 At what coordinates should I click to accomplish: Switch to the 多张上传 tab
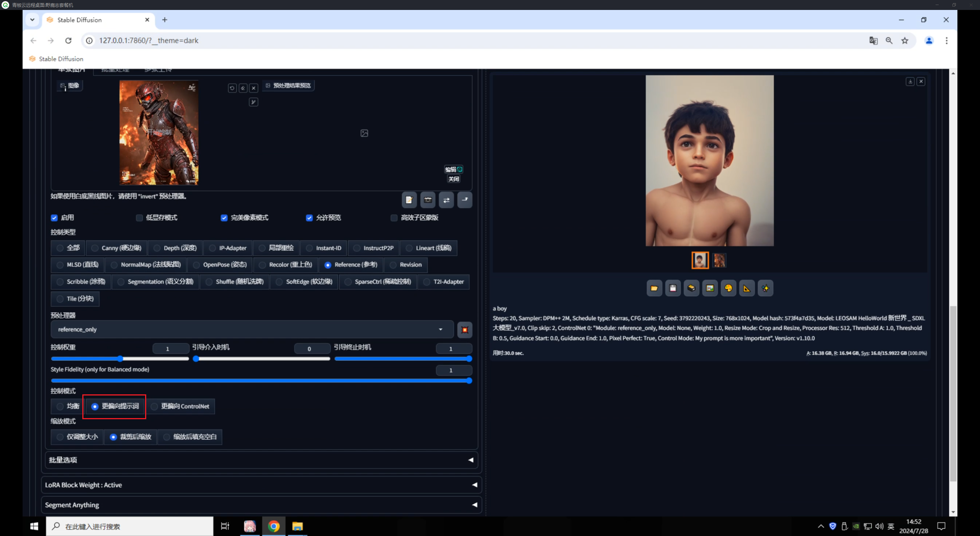tap(158, 70)
